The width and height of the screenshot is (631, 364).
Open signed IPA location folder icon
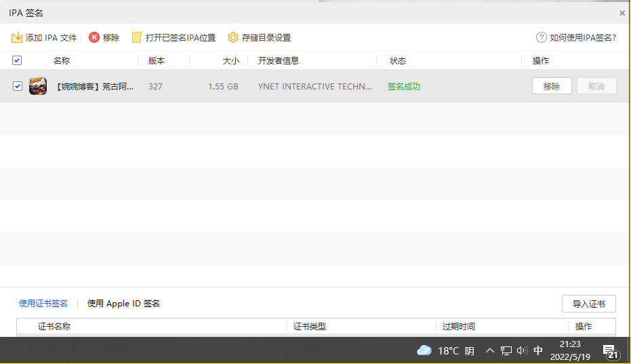click(137, 38)
